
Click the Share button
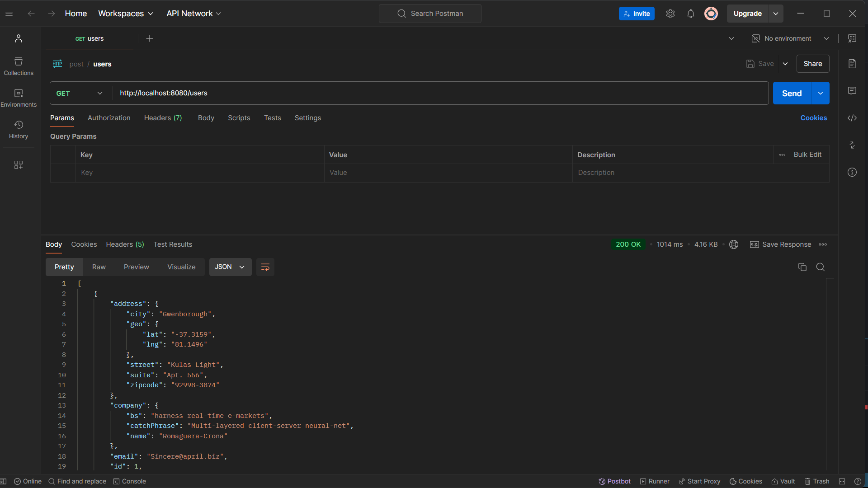(812, 64)
